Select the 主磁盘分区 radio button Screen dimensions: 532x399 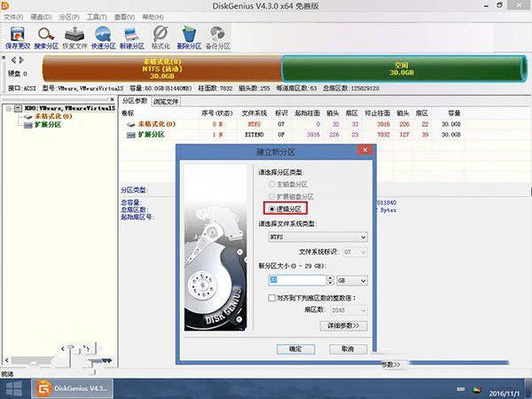tap(271, 184)
